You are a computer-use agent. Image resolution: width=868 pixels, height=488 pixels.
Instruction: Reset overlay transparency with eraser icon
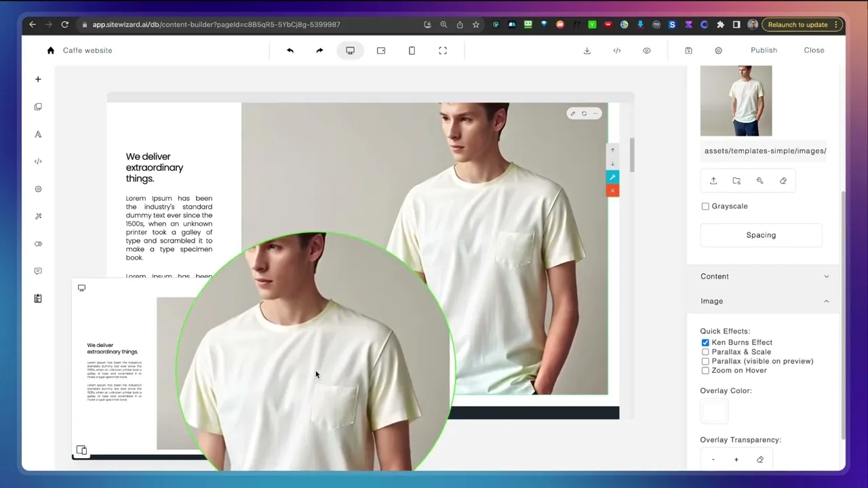click(759, 460)
